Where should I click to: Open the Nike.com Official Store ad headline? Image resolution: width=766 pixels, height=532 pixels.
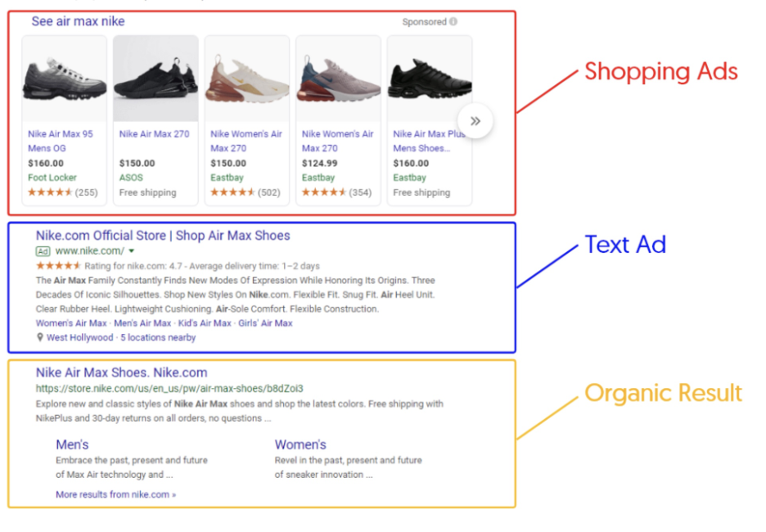point(163,236)
